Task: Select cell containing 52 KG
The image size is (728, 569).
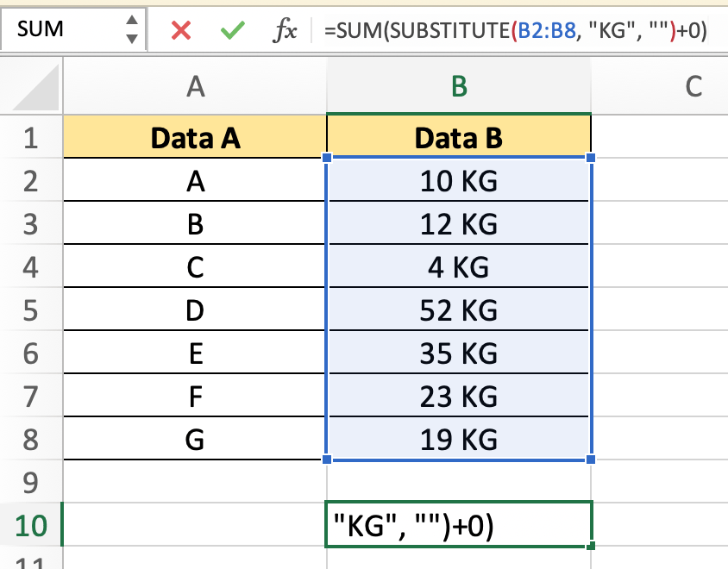Action: pos(459,310)
